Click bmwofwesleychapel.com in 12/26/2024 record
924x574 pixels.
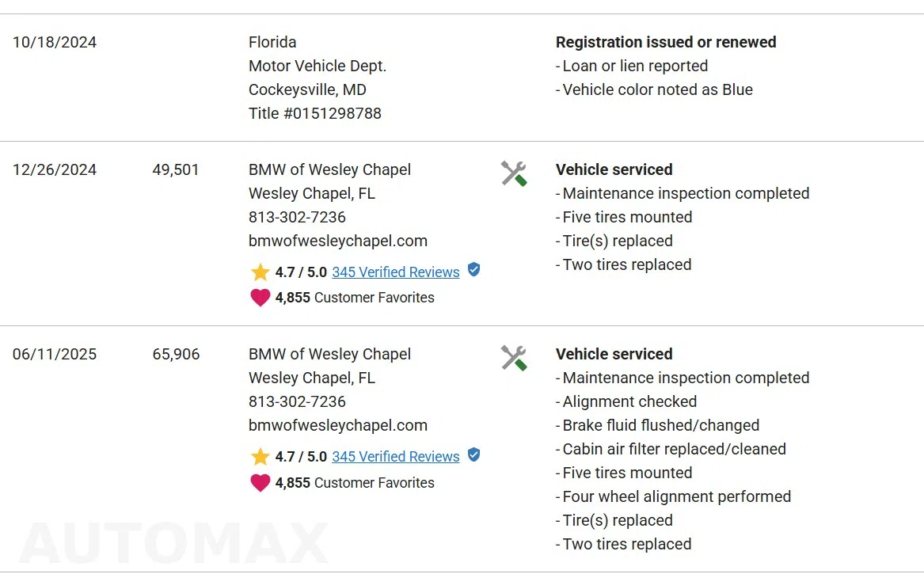[x=337, y=241]
